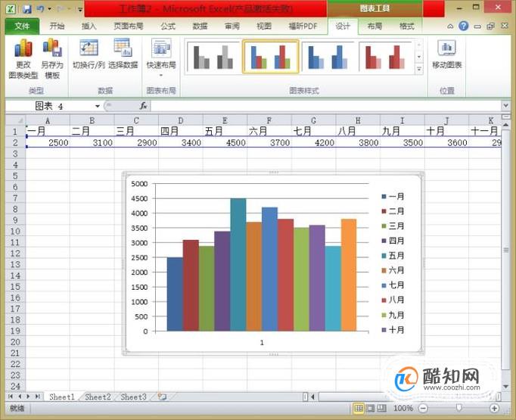The image size is (516, 420).
Task: Switch to the Foxit PDF (福昕PDF) tab
Action: point(303,26)
